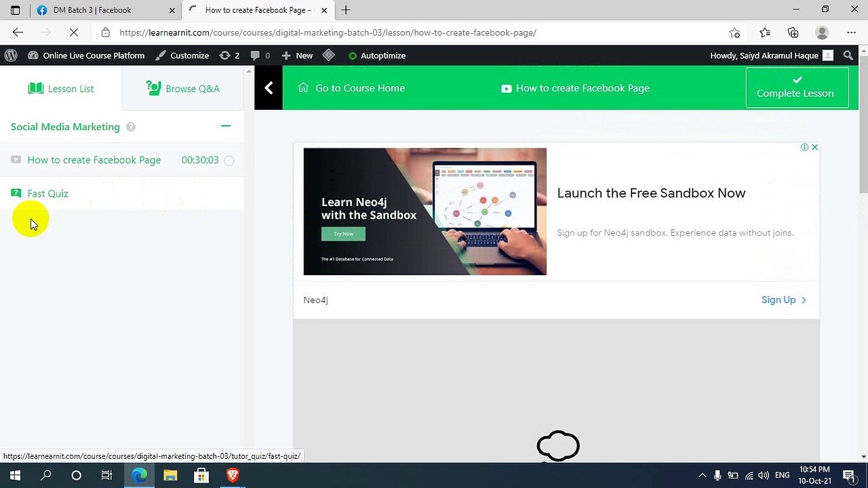
Task: Close the How to create Facebook Page tab
Action: (324, 10)
